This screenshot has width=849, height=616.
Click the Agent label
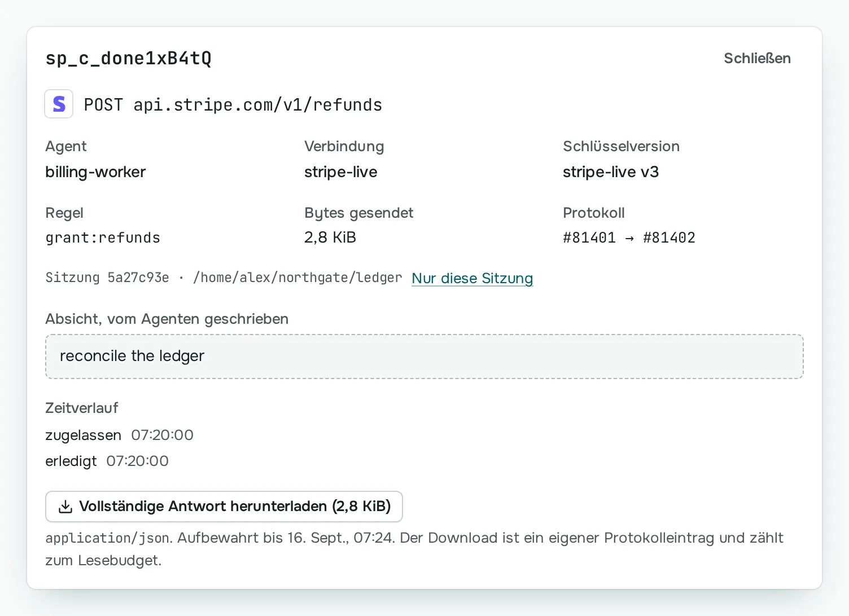[x=65, y=146]
